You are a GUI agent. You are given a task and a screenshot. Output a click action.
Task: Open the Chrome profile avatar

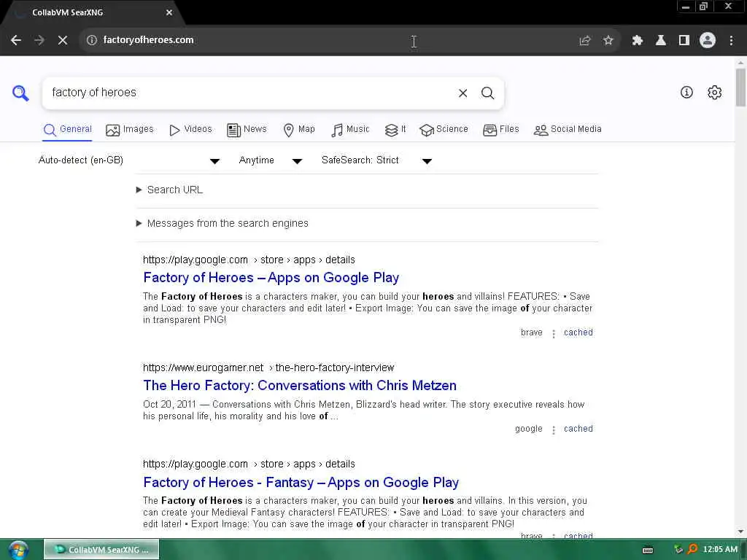pos(708,40)
